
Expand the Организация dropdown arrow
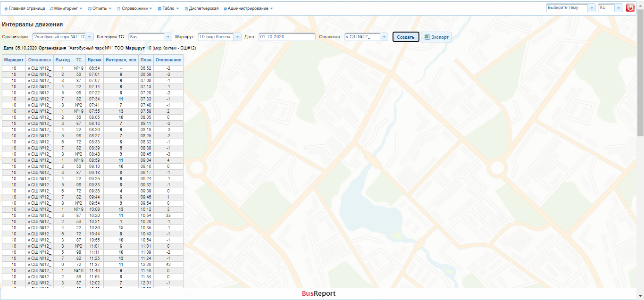point(90,37)
